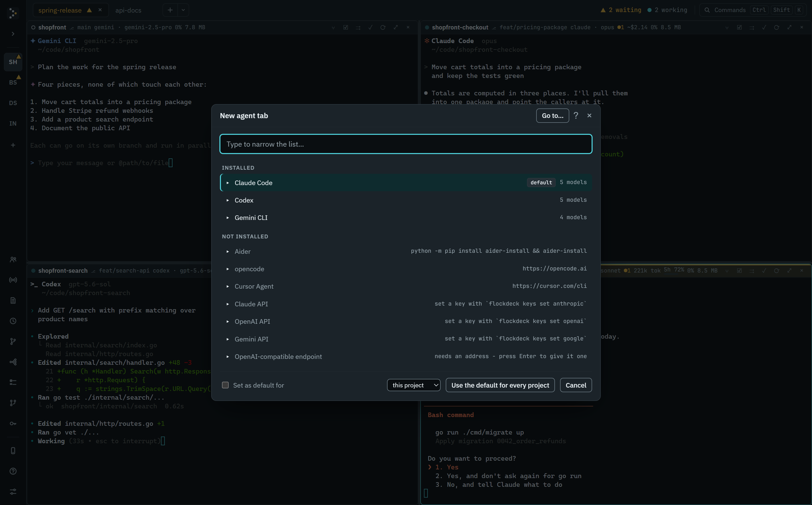Open the settings sliders icon at the sidebar bottom

(x=13, y=492)
